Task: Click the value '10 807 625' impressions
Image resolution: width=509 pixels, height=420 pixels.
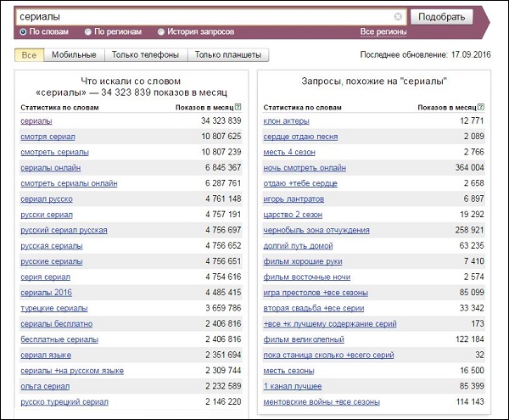Action: [x=221, y=137]
